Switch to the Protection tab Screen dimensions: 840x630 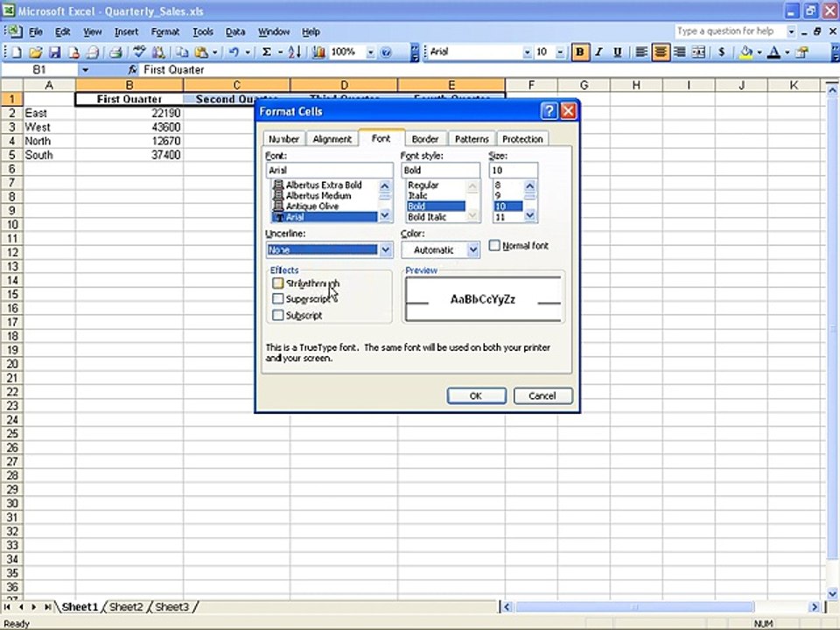522,139
